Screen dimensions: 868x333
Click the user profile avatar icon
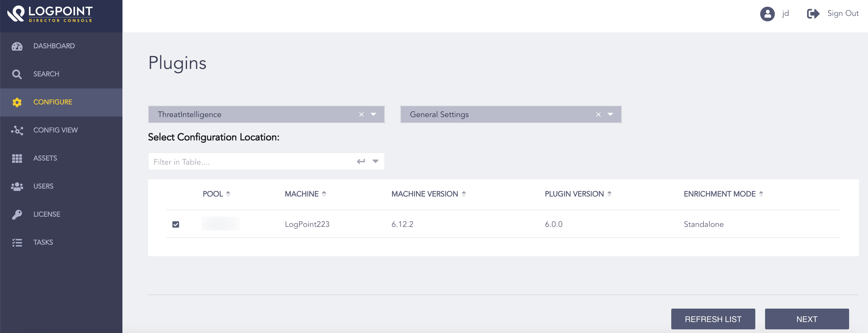(x=767, y=13)
